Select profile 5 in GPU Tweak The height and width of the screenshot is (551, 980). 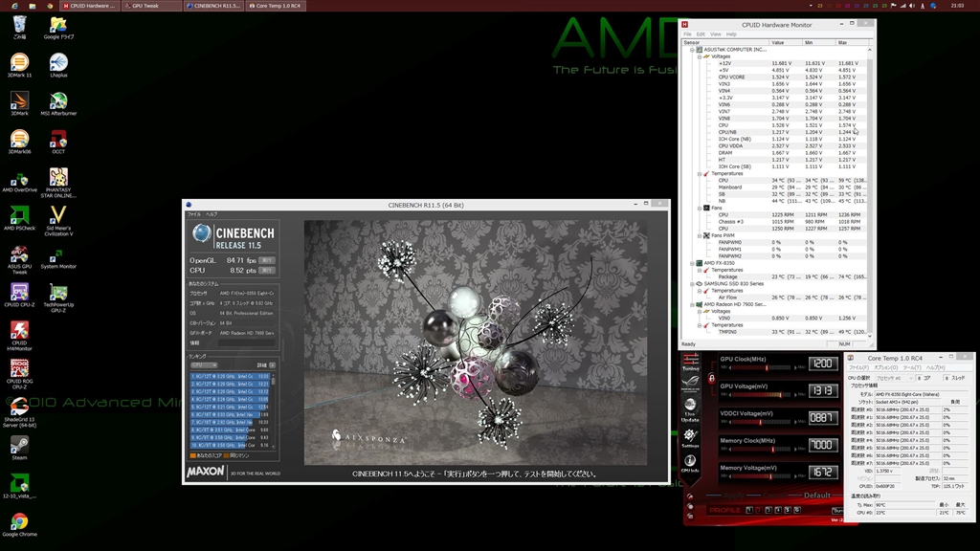click(x=788, y=511)
